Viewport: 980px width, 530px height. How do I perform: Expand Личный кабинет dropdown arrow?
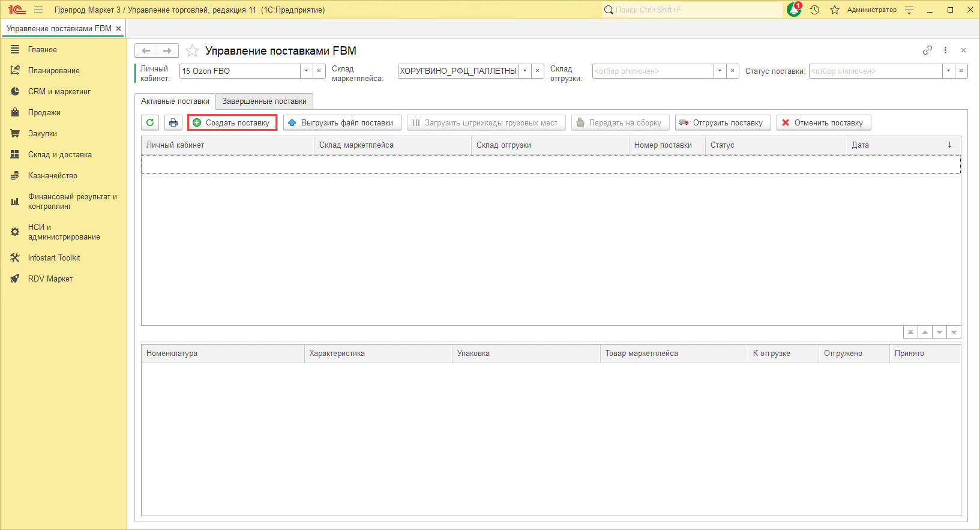[x=306, y=71]
